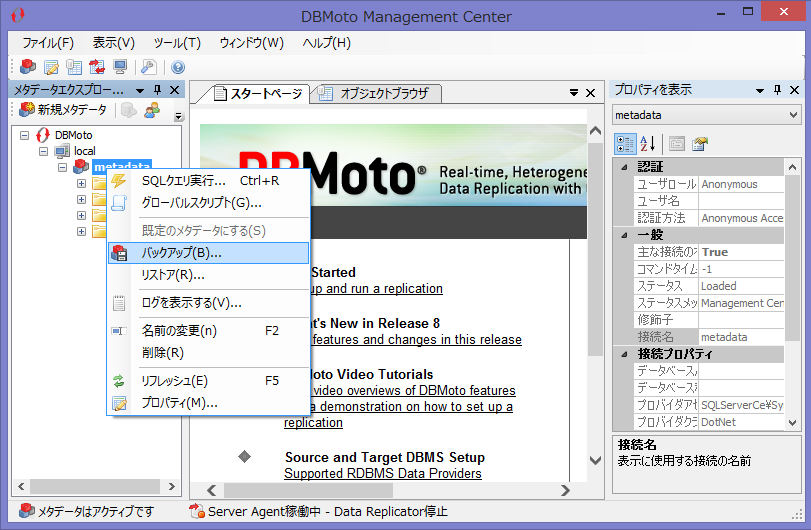This screenshot has width=811, height=530.
Task: Select the local tree item
Action: pyautogui.click(x=84, y=152)
